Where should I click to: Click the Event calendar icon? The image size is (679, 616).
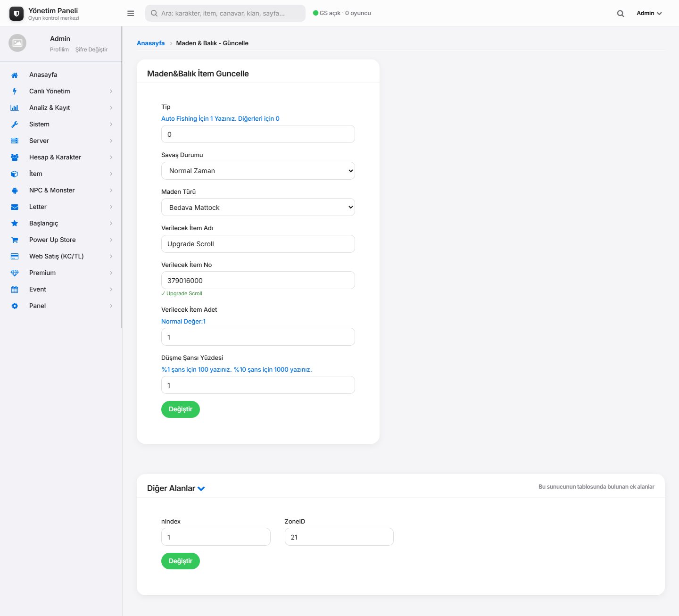(x=15, y=290)
